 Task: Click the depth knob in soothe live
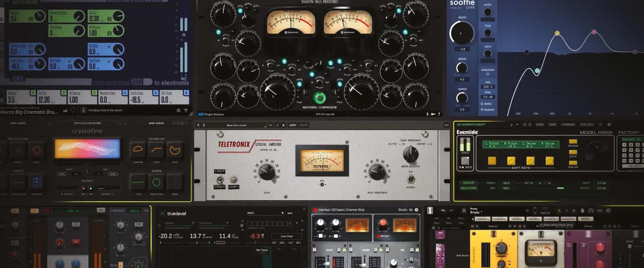coord(462,33)
